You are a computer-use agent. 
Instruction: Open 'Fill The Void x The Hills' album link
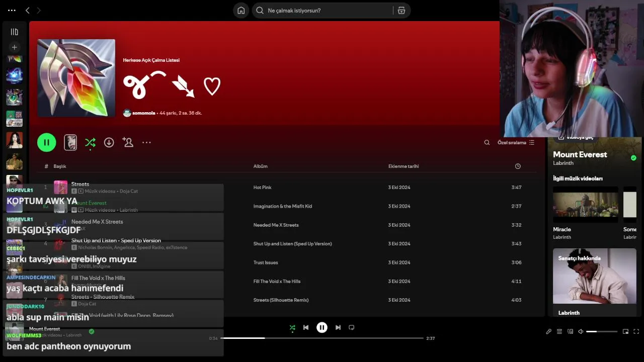pyautogui.click(x=277, y=281)
